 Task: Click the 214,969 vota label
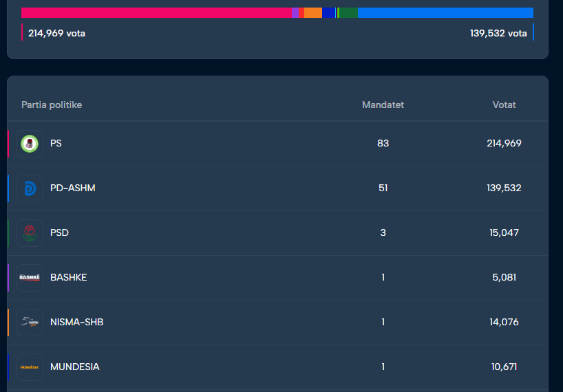56,33
